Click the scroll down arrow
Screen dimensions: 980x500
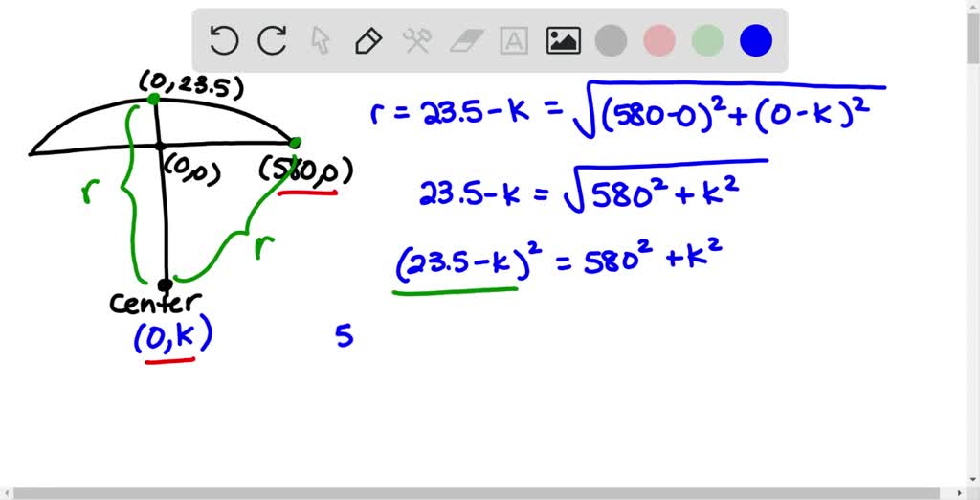(973, 480)
